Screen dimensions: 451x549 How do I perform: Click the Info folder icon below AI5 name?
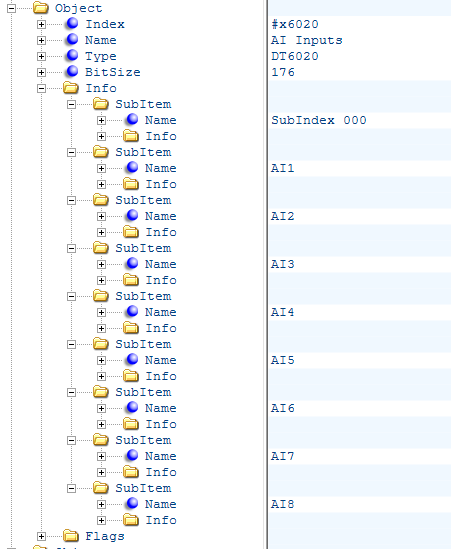(131, 375)
